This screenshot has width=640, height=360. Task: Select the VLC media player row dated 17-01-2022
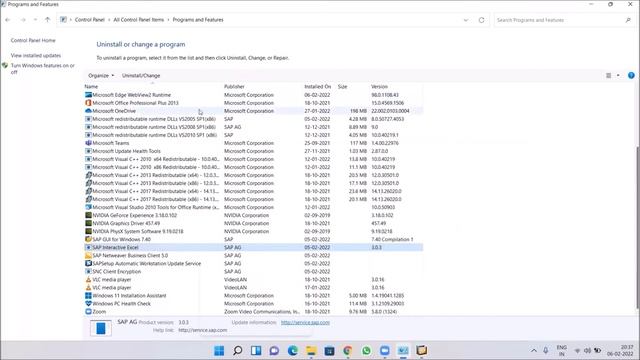(x=253, y=287)
